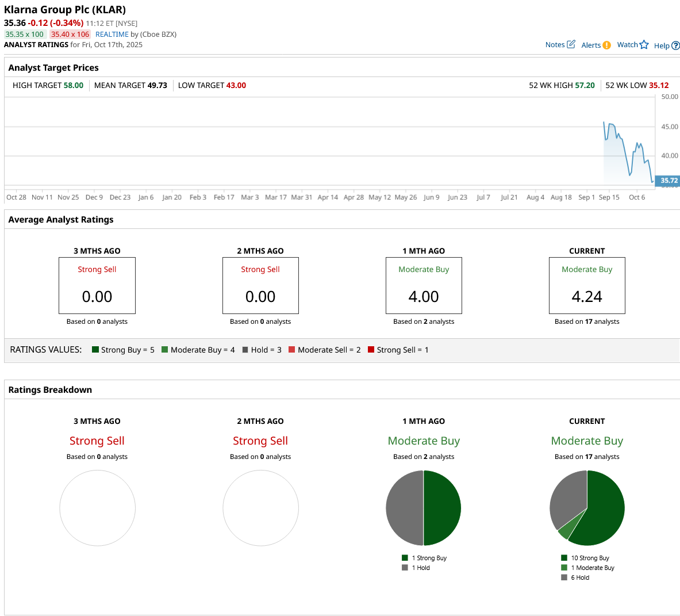Click the Sep 15 date label on chart axis
The width and height of the screenshot is (680, 616).
[609, 197]
